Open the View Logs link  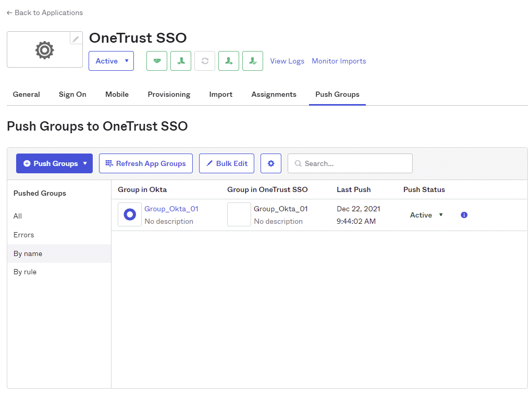tap(287, 61)
